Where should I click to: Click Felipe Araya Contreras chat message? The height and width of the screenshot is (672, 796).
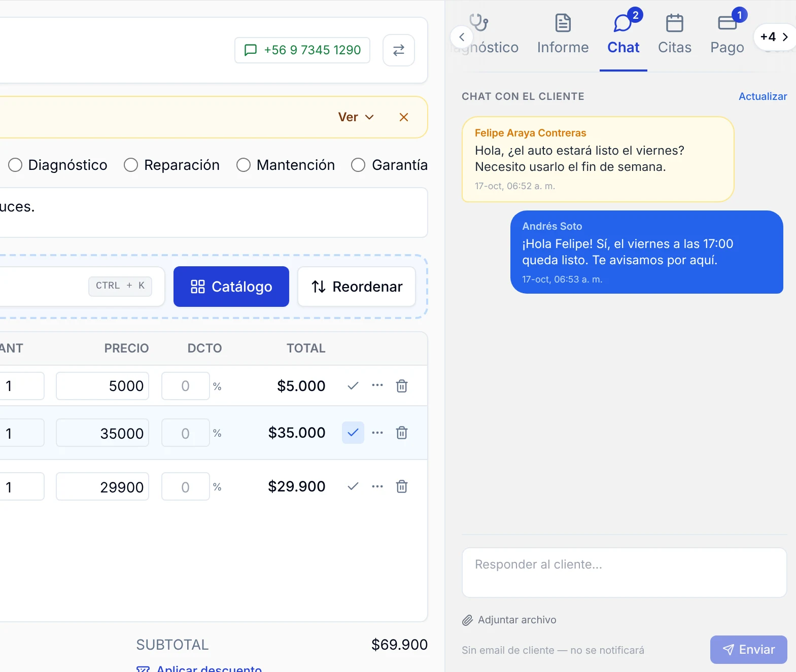click(598, 159)
